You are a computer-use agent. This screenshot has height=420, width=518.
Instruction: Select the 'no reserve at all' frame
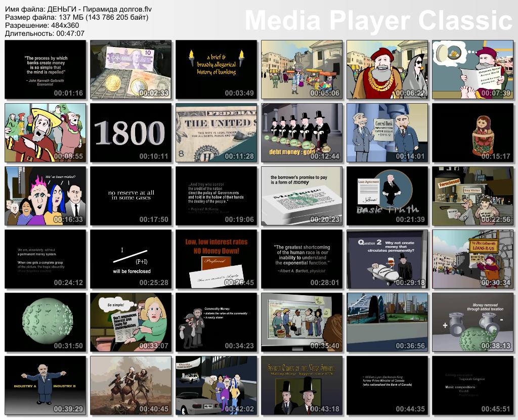click(x=131, y=196)
